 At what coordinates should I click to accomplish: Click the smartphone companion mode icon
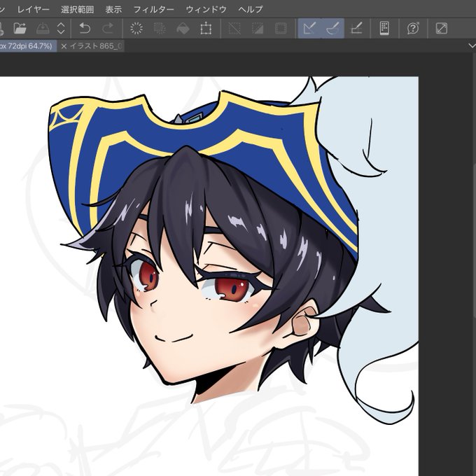(x=384, y=29)
